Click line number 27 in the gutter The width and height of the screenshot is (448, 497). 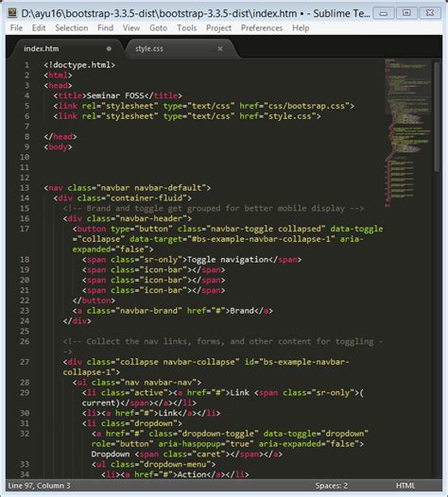25,362
